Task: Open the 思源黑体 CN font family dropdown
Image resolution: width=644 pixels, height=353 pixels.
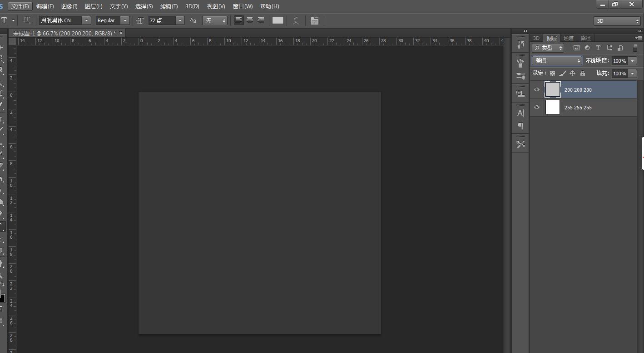Action: click(86, 20)
